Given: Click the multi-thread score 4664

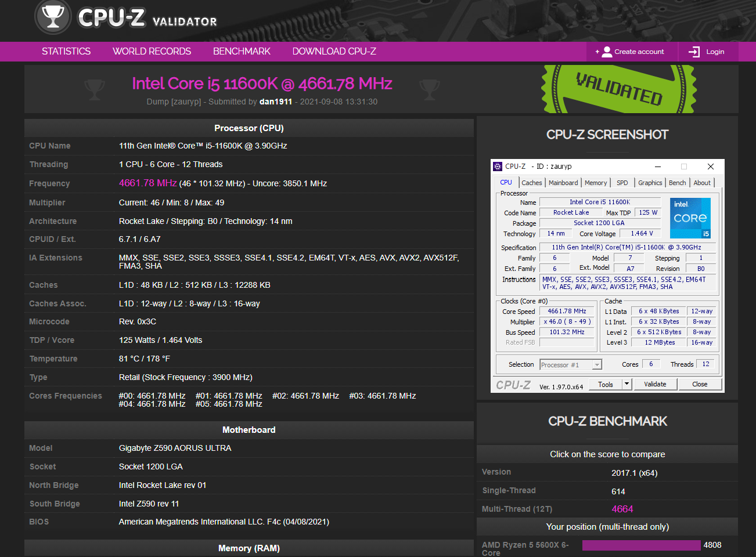Looking at the screenshot, I should (622, 509).
